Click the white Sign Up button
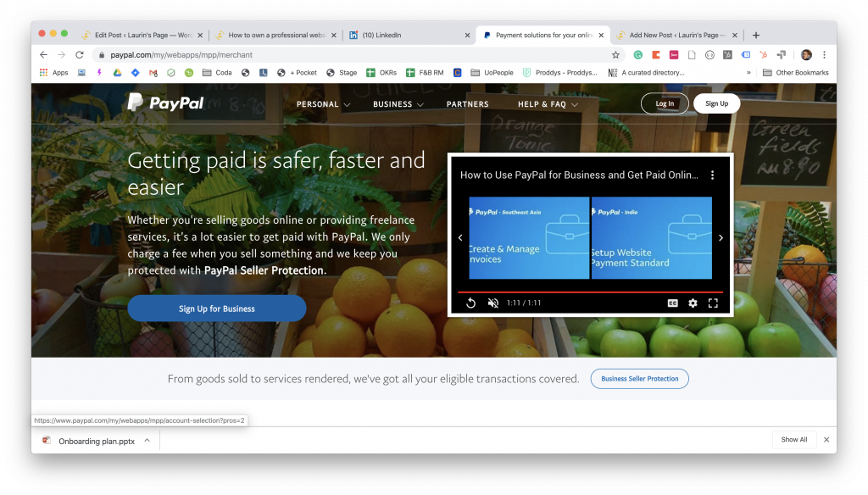 [717, 103]
